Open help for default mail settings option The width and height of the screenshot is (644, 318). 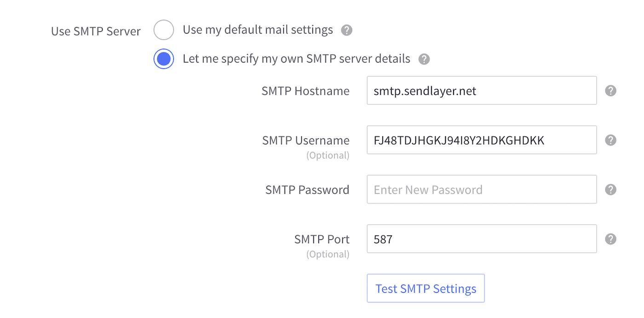(x=346, y=30)
